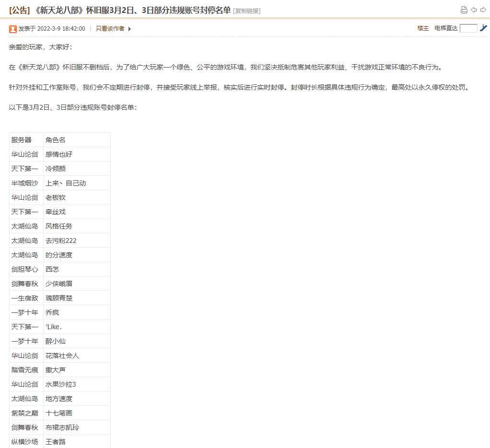The width and height of the screenshot is (490, 448).
Task: Expand arrow next to 只看该作者
Action: pyautogui.click(x=129, y=29)
